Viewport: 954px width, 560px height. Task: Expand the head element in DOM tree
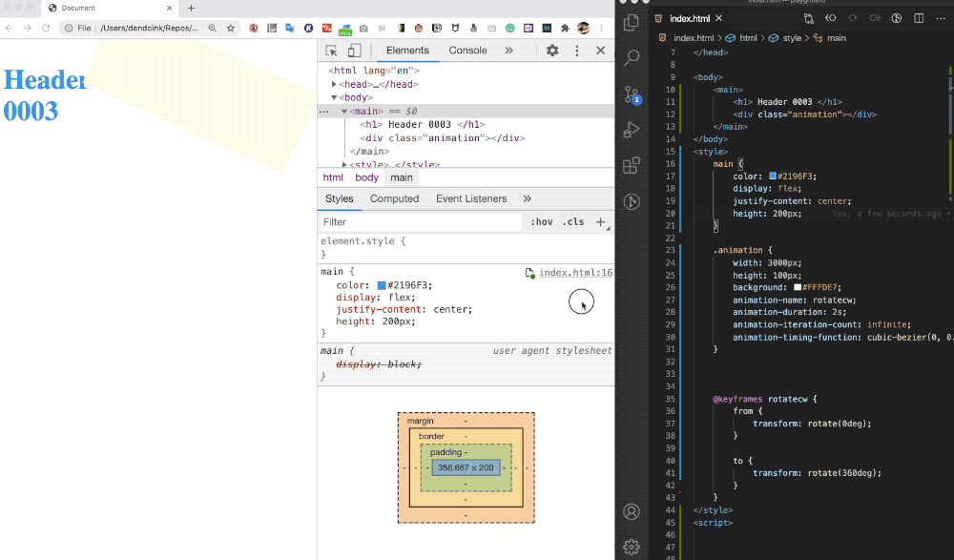click(x=335, y=84)
